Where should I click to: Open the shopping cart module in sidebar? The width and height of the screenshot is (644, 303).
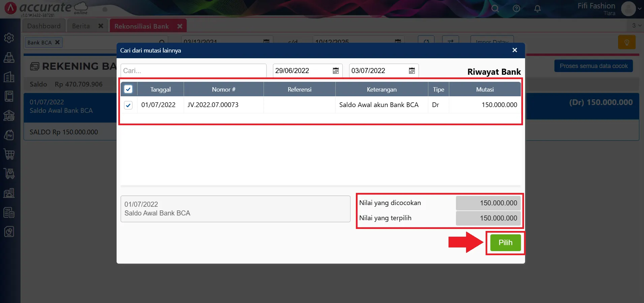point(9,154)
